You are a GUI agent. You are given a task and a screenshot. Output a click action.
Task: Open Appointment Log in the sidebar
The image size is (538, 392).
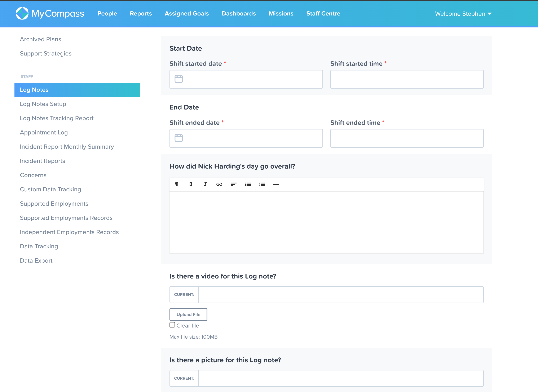tap(44, 132)
